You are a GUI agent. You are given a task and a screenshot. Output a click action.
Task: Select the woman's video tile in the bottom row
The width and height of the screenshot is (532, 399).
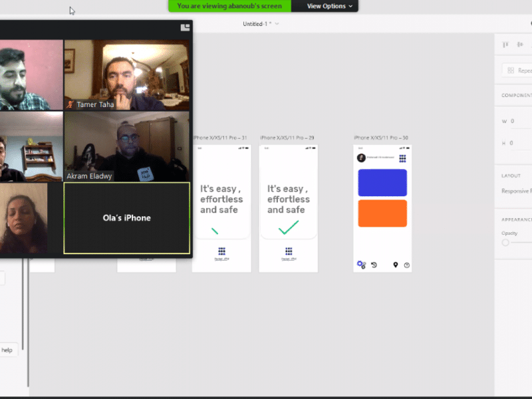24,218
